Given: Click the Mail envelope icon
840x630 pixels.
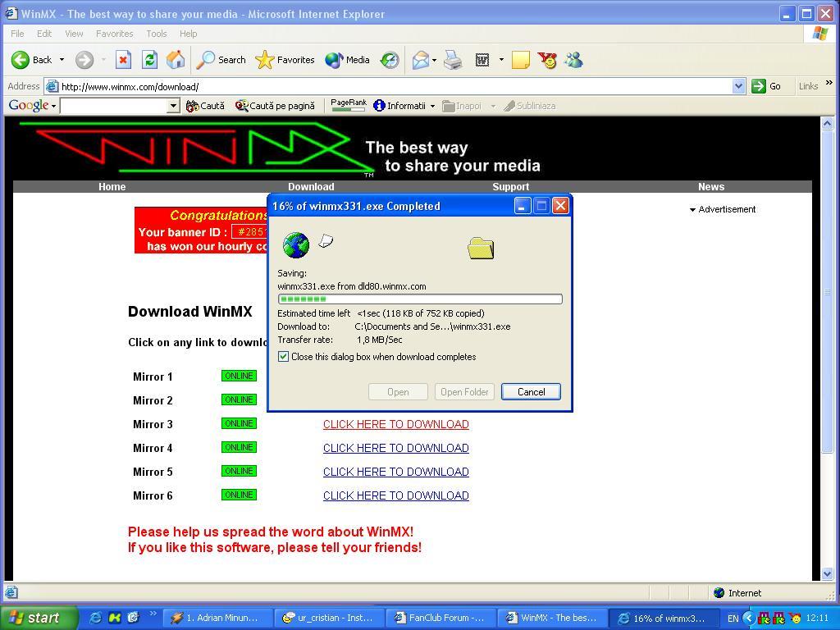Looking at the screenshot, I should [421, 59].
